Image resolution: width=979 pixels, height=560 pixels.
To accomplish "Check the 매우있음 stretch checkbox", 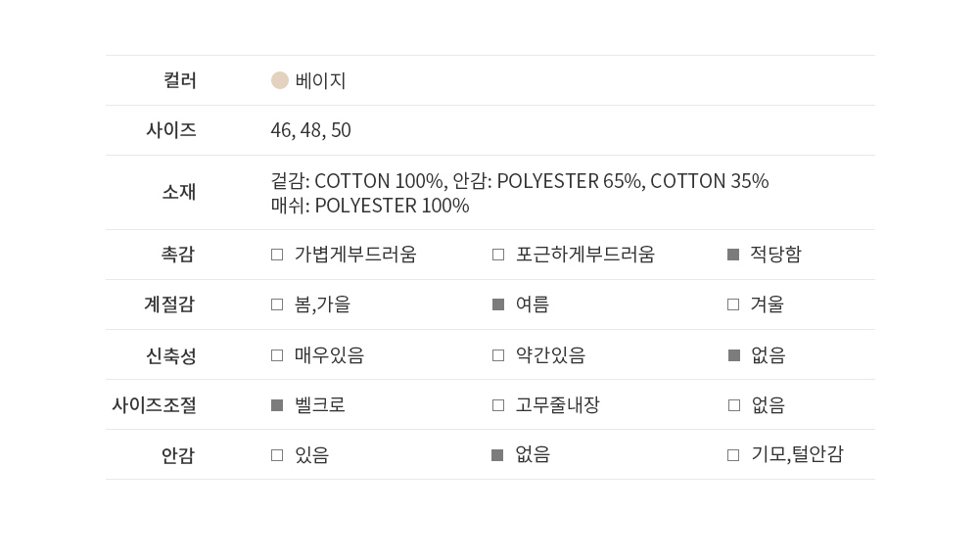I will click(277, 355).
